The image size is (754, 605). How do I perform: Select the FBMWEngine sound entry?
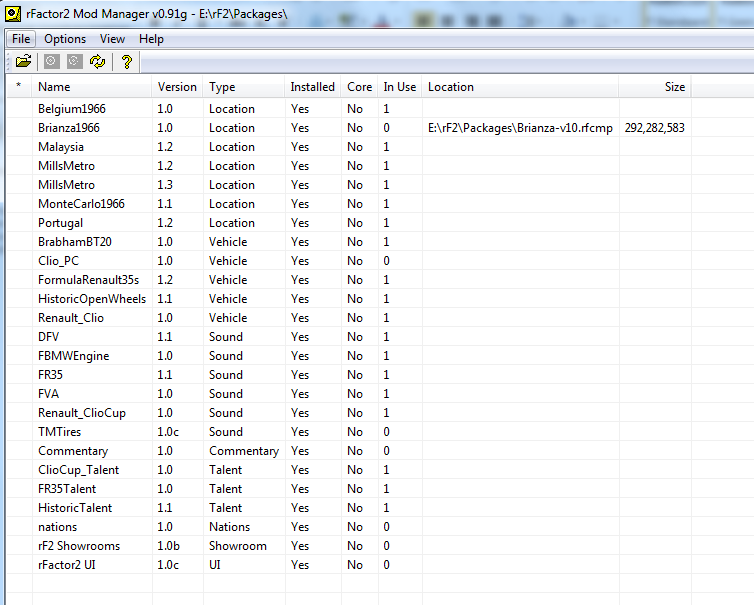74,356
